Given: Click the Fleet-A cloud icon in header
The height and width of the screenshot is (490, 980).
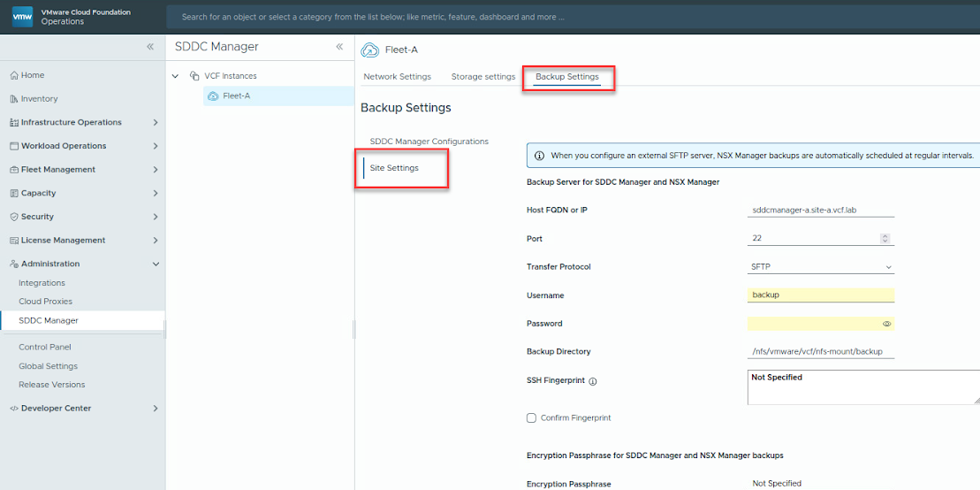Looking at the screenshot, I should click(x=370, y=50).
